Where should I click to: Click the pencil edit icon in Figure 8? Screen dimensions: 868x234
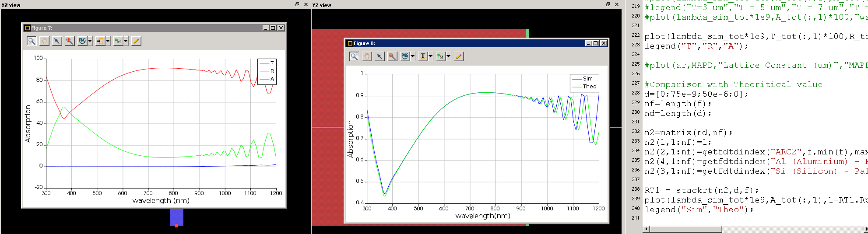click(x=459, y=56)
